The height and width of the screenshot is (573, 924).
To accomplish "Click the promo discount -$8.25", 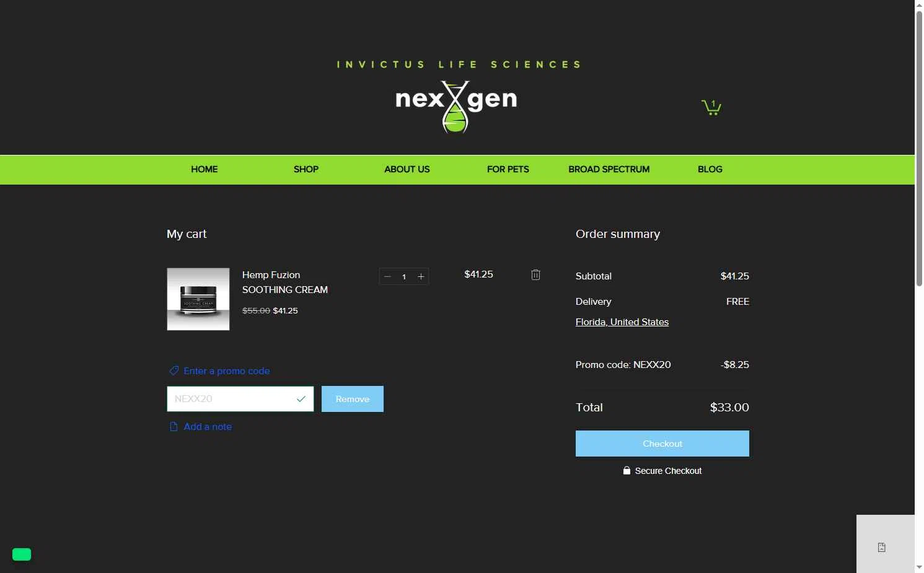I will tap(734, 365).
